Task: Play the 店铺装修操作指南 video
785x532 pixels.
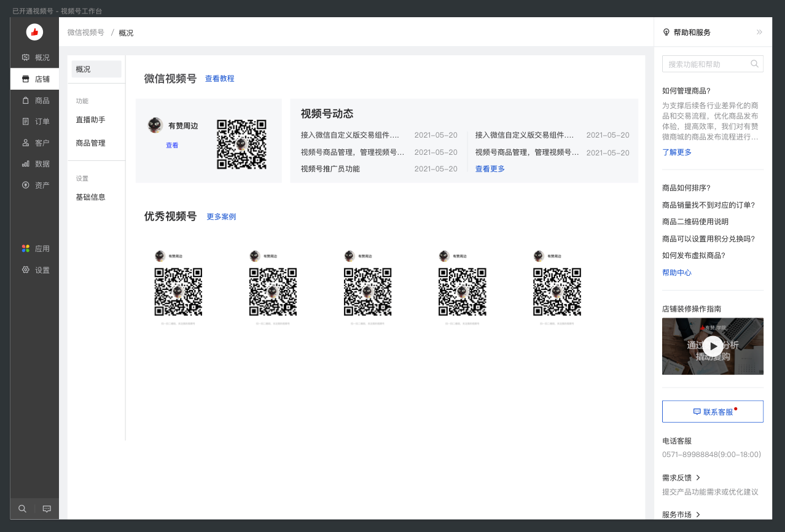Action: coord(713,346)
